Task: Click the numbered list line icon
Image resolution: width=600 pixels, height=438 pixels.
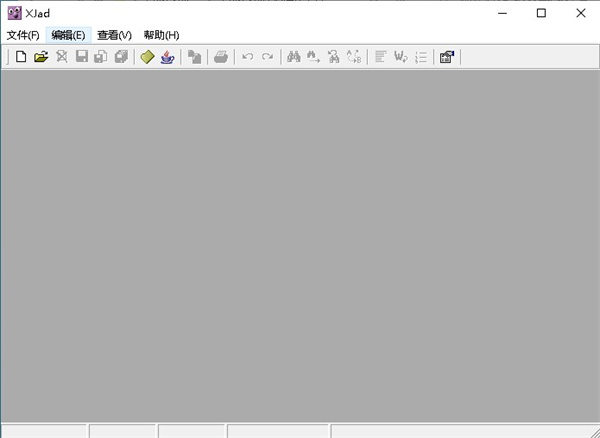Action: point(421,57)
